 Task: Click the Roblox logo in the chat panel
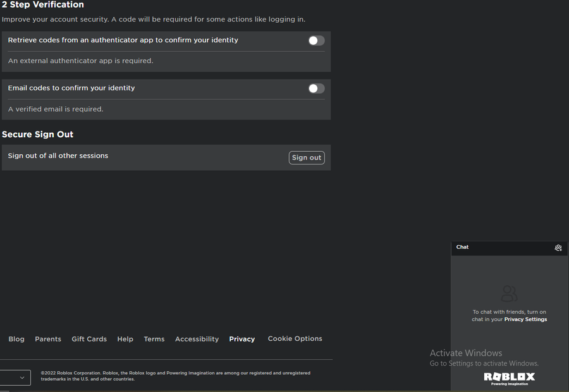510,379
